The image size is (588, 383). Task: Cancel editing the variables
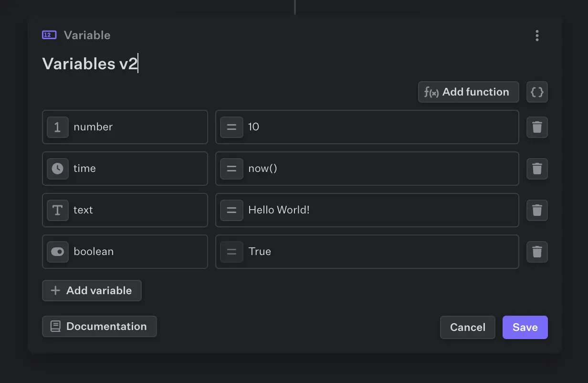coord(467,327)
